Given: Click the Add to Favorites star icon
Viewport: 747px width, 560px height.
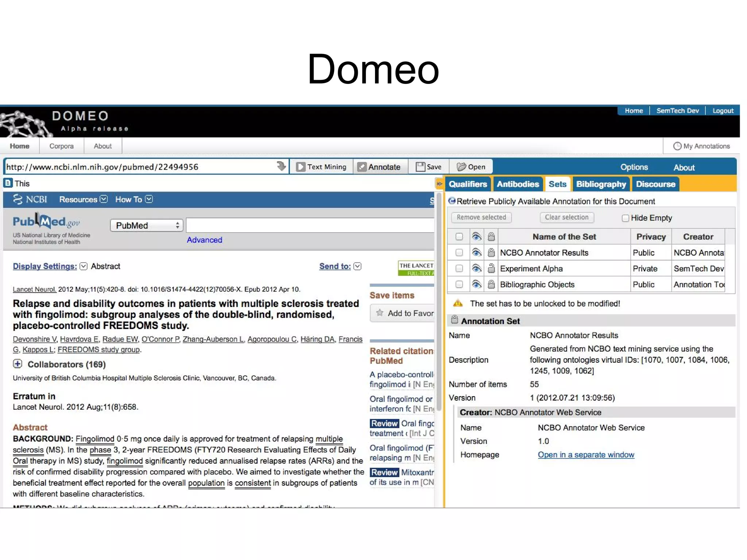Looking at the screenshot, I should click(380, 313).
